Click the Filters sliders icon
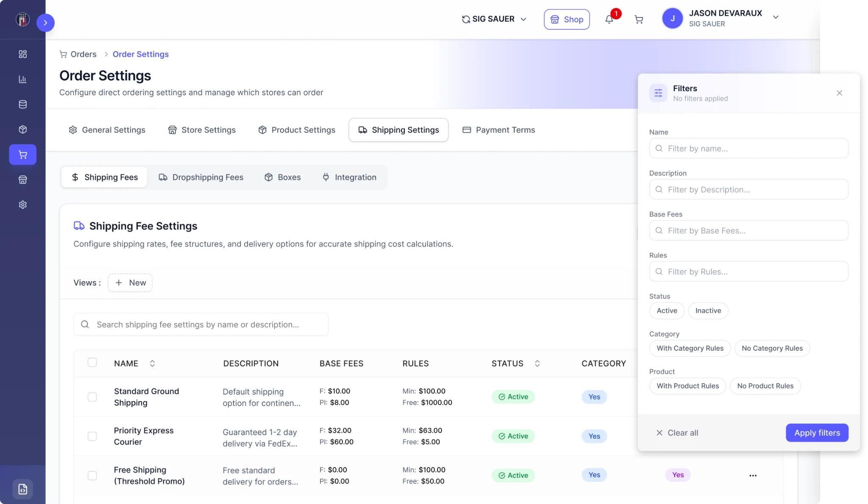Screen dimensions: 868x504 coord(658,93)
